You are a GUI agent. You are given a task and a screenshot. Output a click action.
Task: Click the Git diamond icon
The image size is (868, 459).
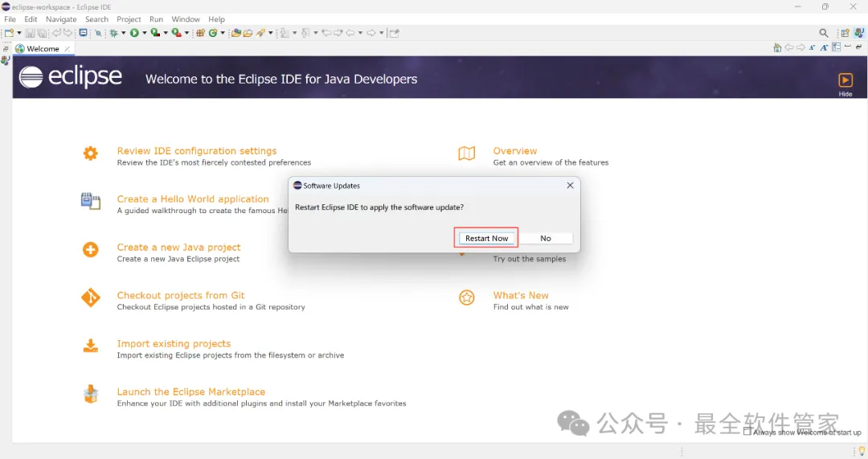90,298
